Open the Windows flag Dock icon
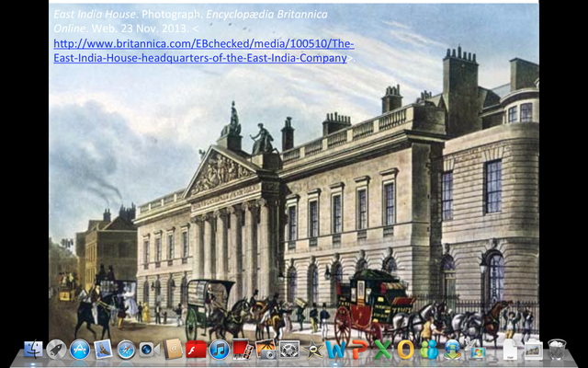The image size is (588, 368). tap(476, 350)
